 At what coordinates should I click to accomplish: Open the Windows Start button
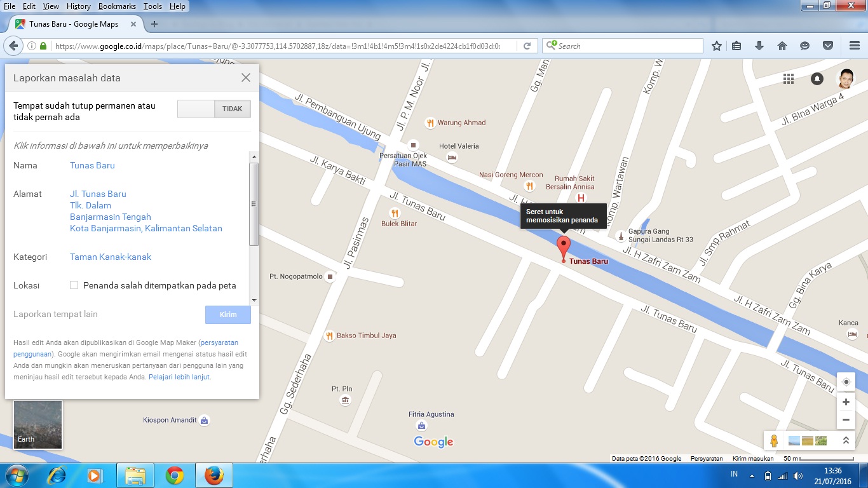[17, 475]
